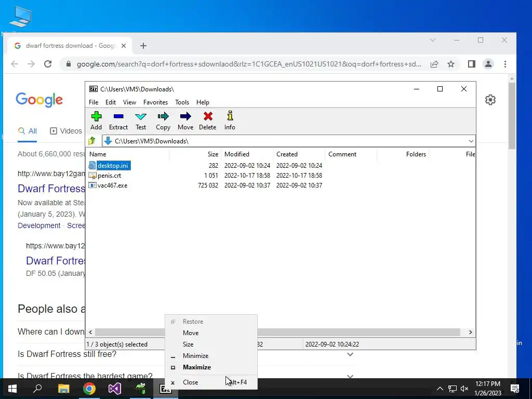532x399 pixels.
Task: Click the 7-Zip title bar app icon
Action: tap(94, 89)
